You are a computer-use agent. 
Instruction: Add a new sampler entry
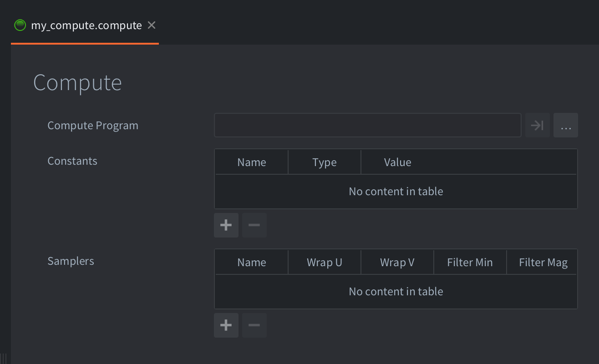pos(226,325)
